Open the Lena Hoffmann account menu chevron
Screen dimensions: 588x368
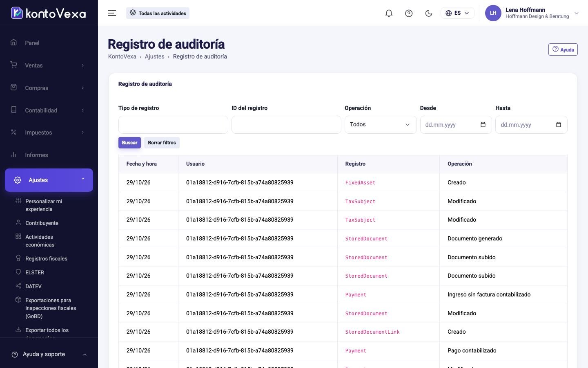coord(577,13)
